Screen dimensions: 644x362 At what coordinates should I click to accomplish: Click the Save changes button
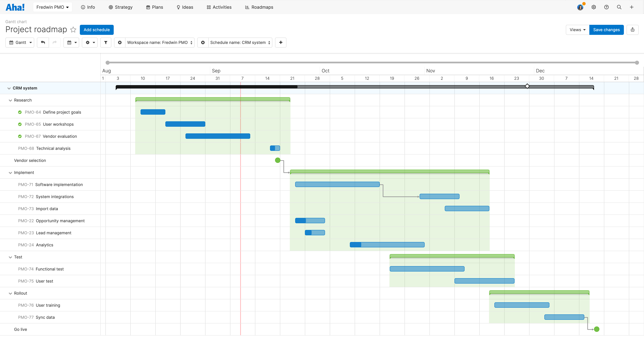click(x=606, y=30)
